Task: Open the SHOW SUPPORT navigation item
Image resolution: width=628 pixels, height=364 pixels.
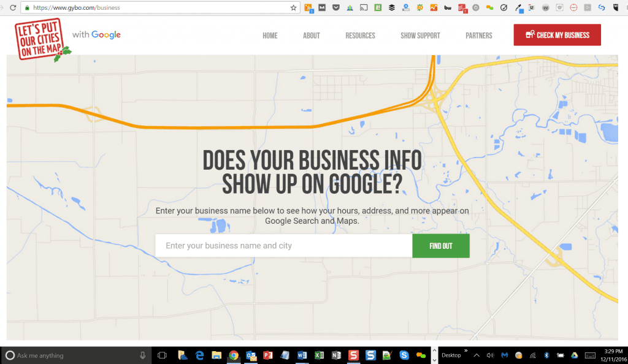Action: point(420,35)
